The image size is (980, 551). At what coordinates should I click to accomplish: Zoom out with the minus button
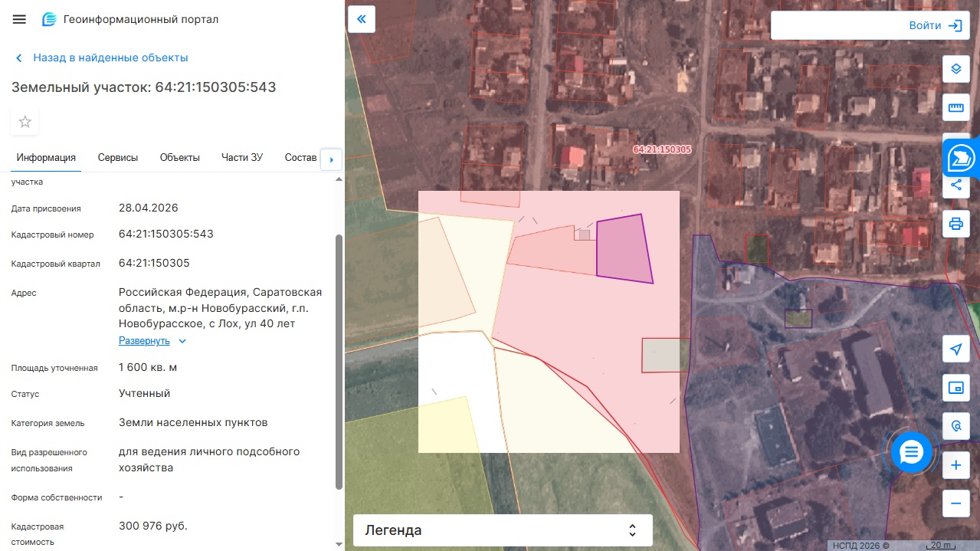click(x=955, y=503)
